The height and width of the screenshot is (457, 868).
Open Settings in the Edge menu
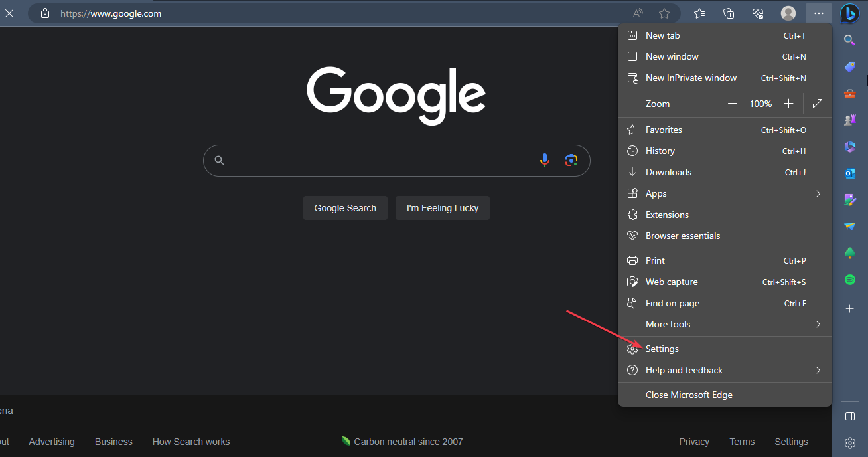pos(725,349)
